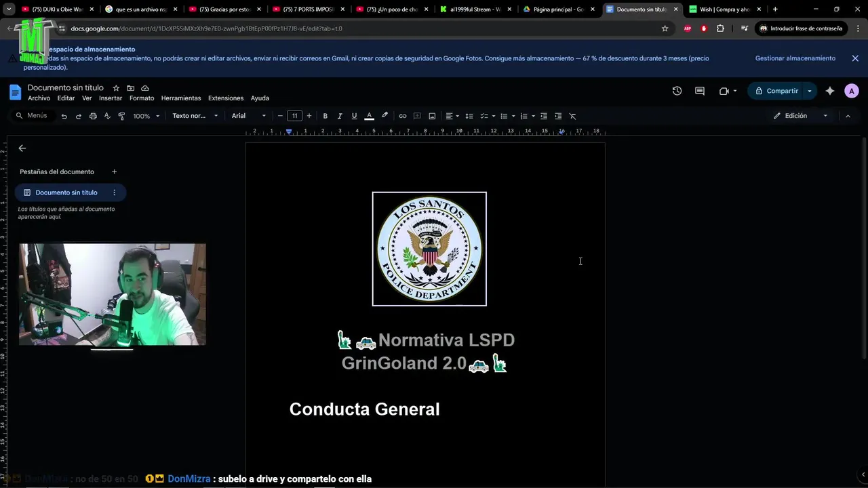The width and height of the screenshot is (868, 488).
Task: Select the Documento sin título sidebar tab
Action: [x=66, y=192]
